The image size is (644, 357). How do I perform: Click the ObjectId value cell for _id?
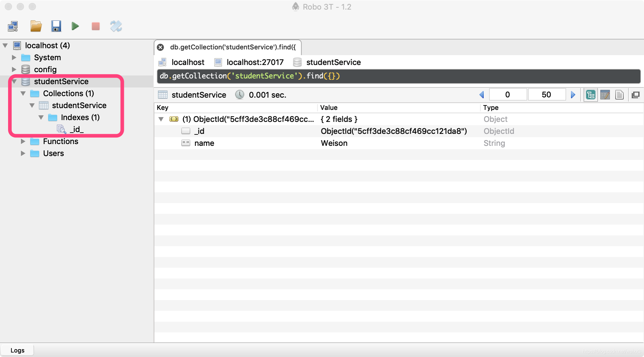pos(394,131)
